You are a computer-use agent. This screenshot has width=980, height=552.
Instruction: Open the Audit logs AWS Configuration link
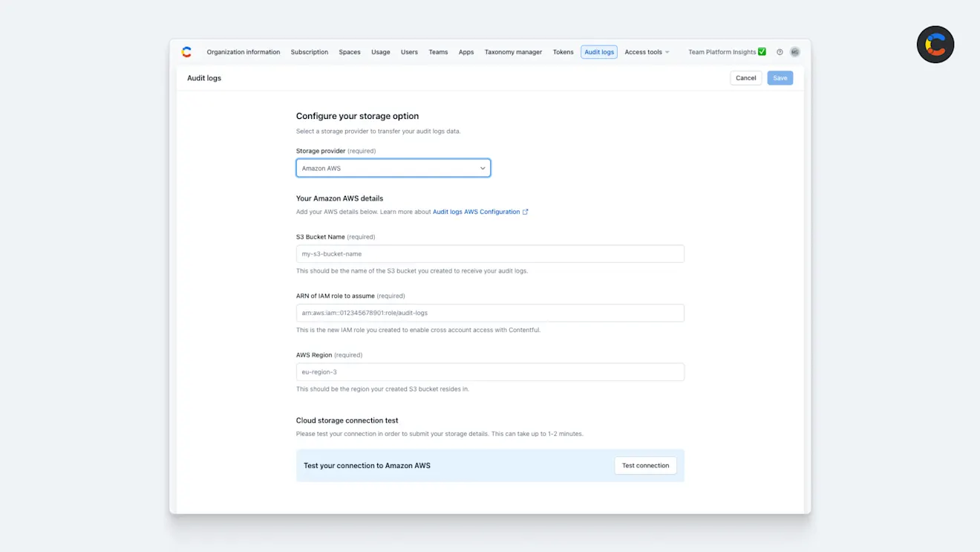[x=477, y=212]
